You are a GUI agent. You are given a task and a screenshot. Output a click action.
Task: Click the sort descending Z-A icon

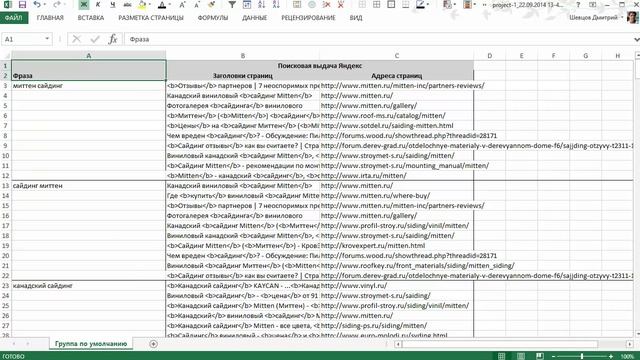(x=276, y=4)
